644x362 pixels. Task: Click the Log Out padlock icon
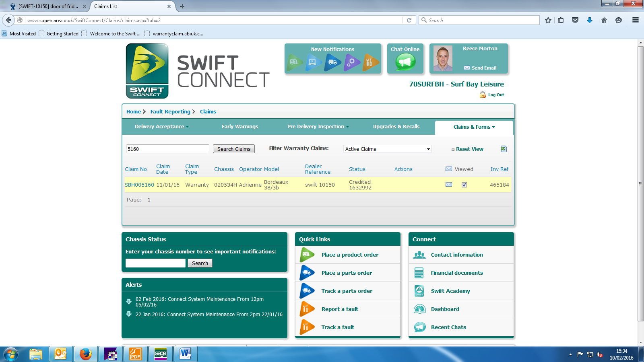pos(483,95)
